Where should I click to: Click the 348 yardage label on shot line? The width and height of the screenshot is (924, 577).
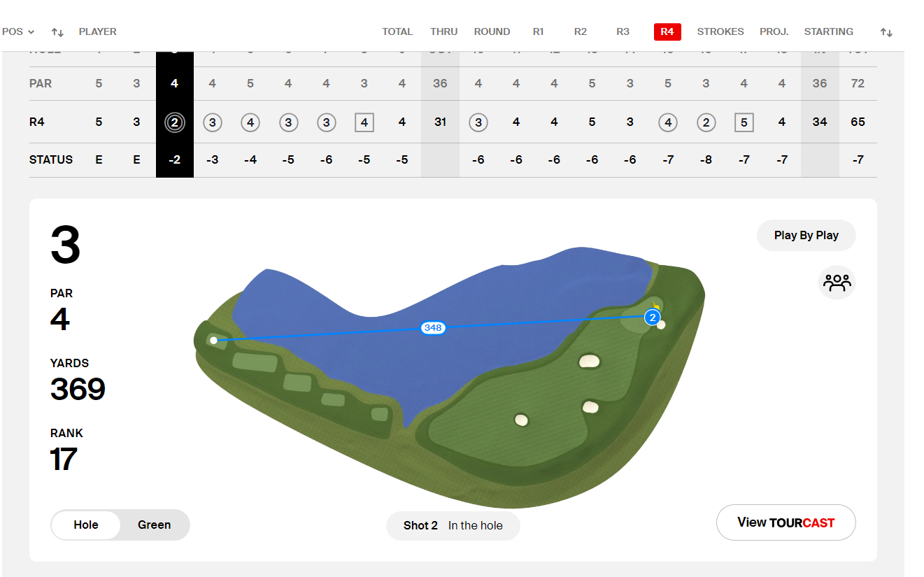(x=433, y=327)
